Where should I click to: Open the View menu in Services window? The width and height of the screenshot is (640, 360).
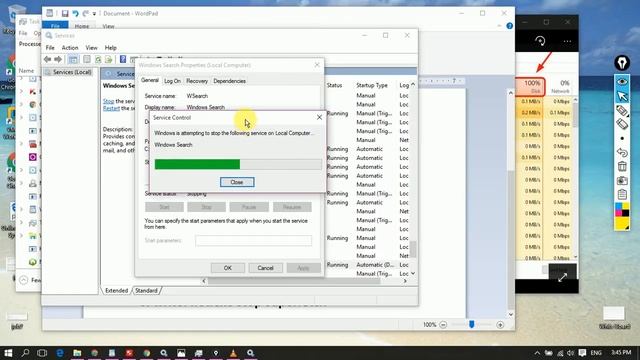click(x=91, y=48)
